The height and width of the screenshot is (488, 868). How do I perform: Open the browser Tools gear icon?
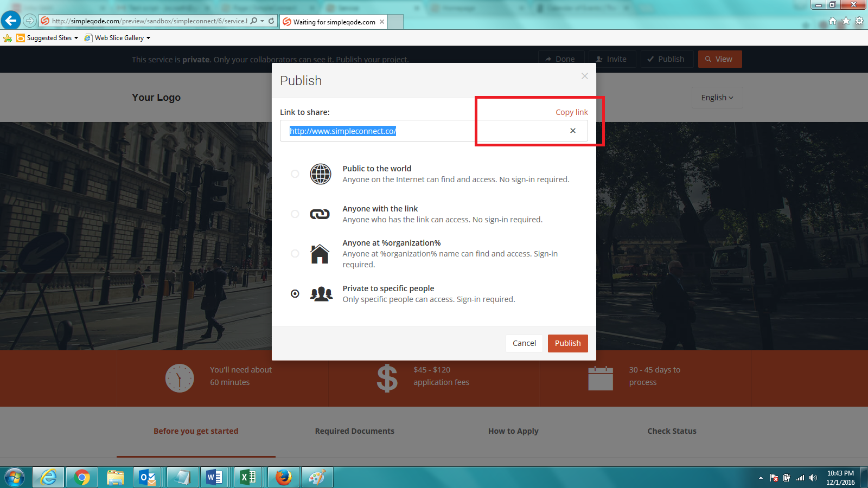(859, 21)
